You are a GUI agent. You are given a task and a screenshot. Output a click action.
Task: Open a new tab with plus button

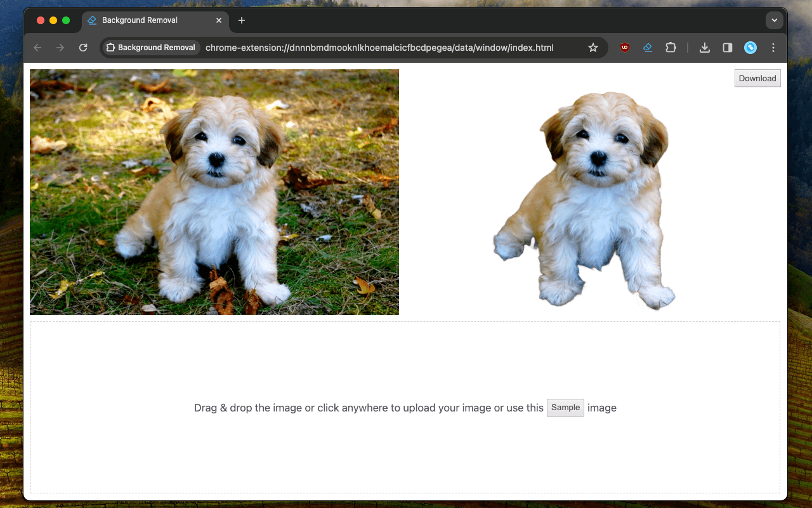[x=242, y=20]
